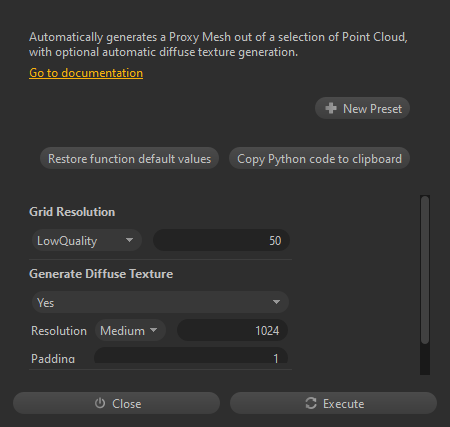Click the arrow next to LowQuality
This screenshot has height=427, width=450.
(x=129, y=240)
